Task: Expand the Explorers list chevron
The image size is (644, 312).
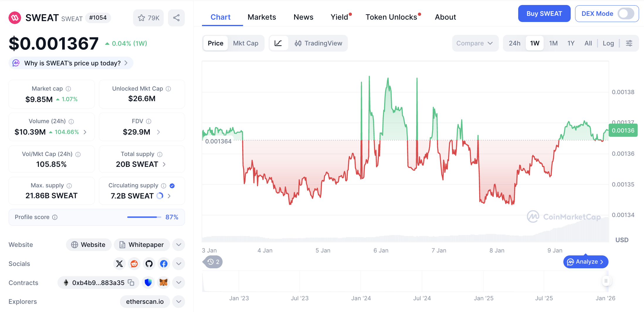Action: pyautogui.click(x=179, y=301)
